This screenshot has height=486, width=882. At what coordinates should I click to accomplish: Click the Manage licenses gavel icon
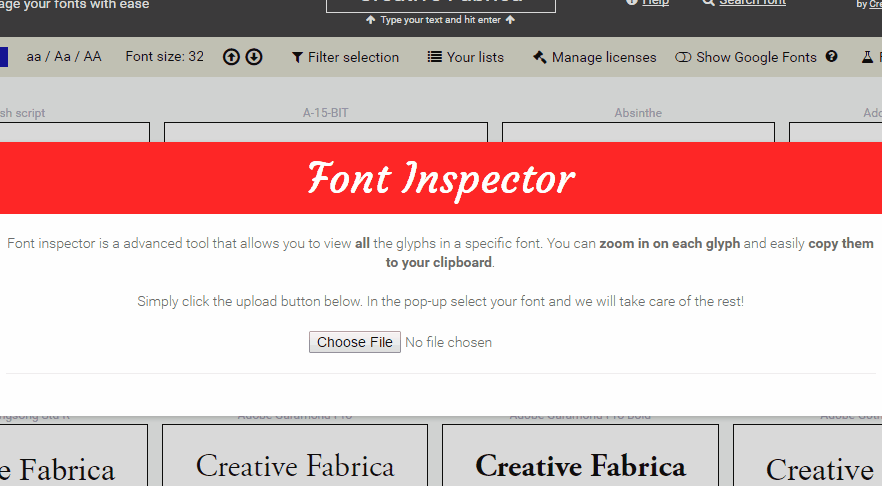[x=539, y=57]
